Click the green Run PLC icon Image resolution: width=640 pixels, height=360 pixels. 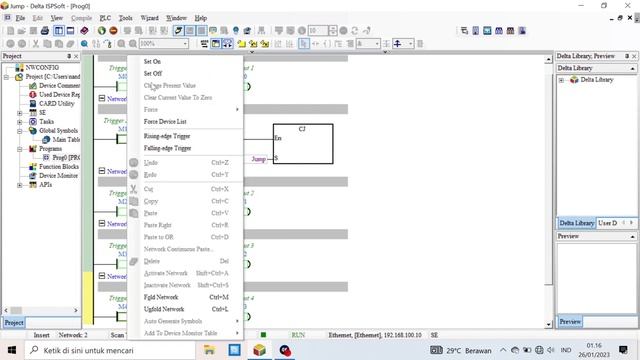point(102,31)
